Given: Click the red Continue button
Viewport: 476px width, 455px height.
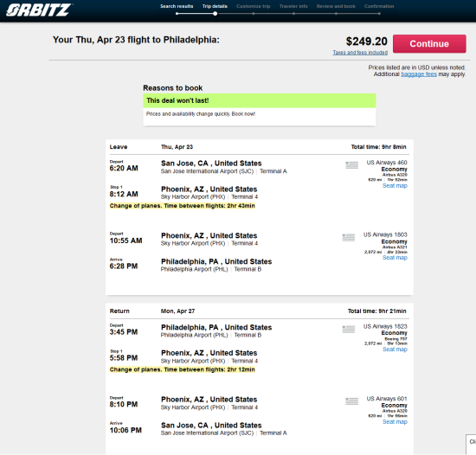Looking at the screenshot, I should (429, 43).
